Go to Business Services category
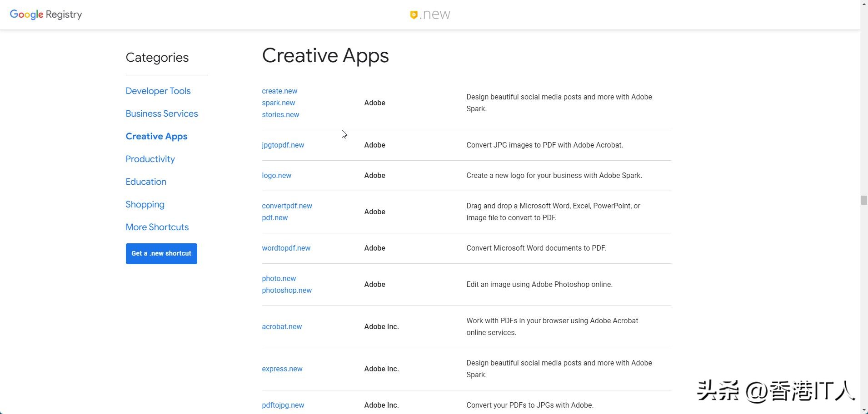 coord(162,113)
